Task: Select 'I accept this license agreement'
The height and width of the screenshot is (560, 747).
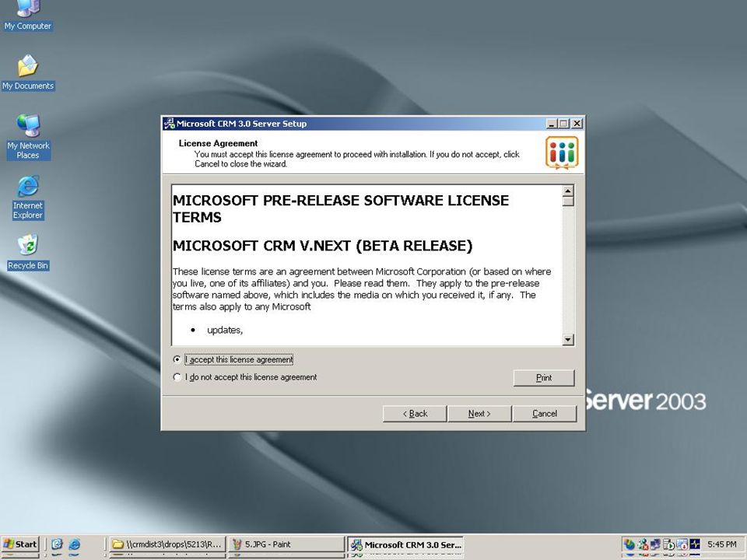Action: (x=233, y=359)
